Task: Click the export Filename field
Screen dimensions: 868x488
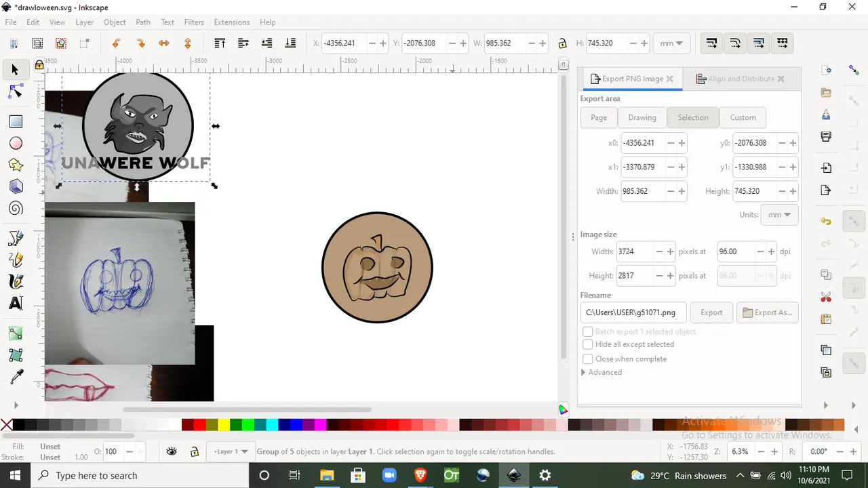Action: point(633,312)
